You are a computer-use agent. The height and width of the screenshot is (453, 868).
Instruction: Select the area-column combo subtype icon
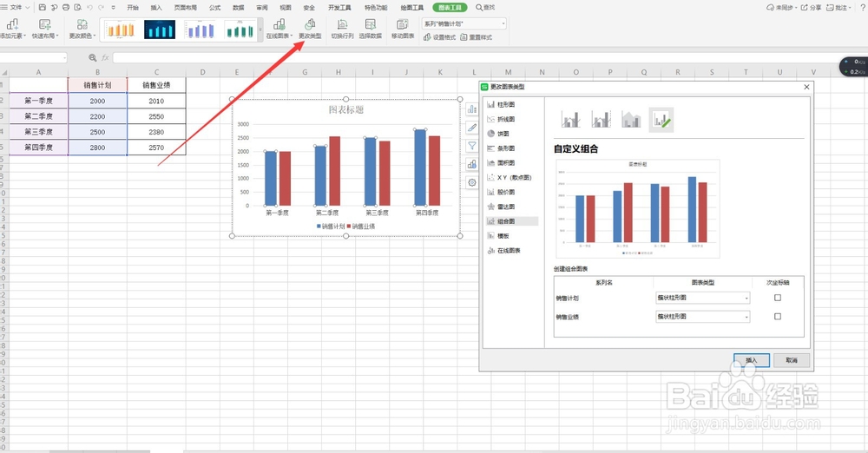point(631,120)
